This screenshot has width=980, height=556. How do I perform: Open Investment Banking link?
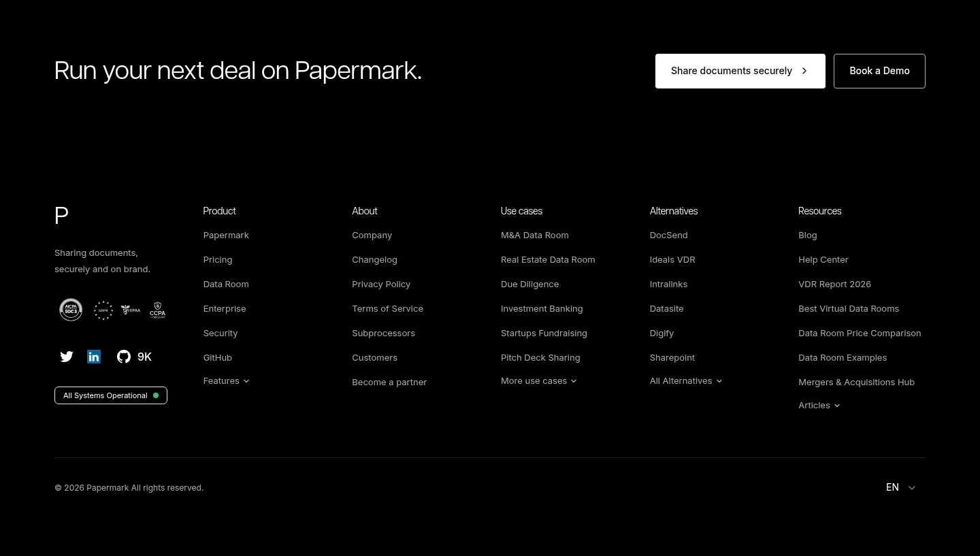(x=542, y=308)
